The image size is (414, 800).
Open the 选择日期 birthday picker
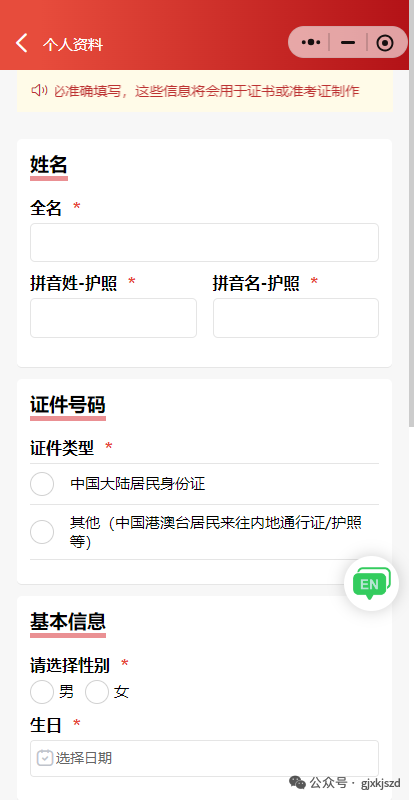click(204, 758)
